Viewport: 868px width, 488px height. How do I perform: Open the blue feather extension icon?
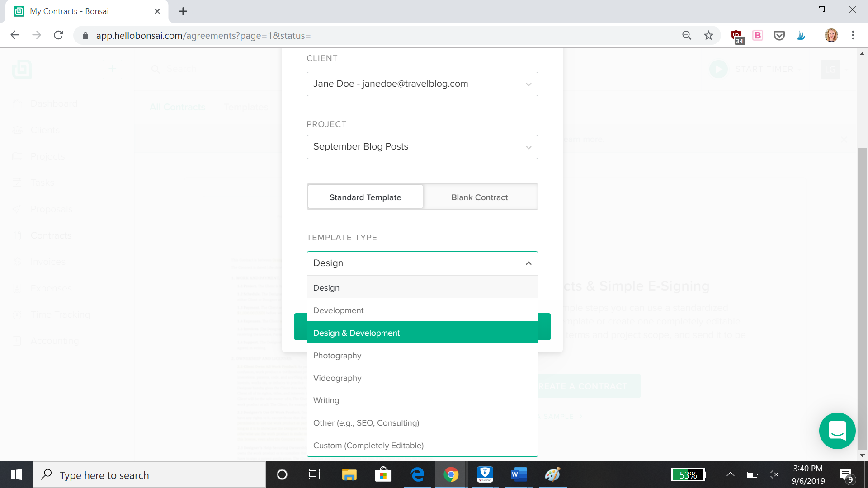pos(801,35)
